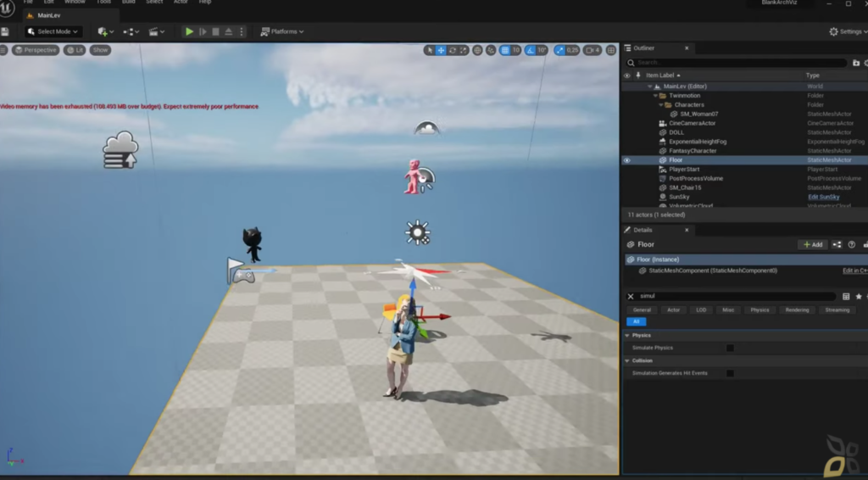This screenshot has width=868, height=480.
Task: Open the Add content (cube plus) dropdown
Action: [105, 31]
